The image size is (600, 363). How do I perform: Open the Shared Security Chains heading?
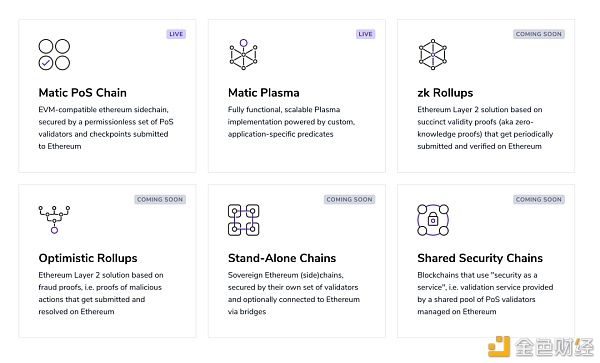[480, 258]
